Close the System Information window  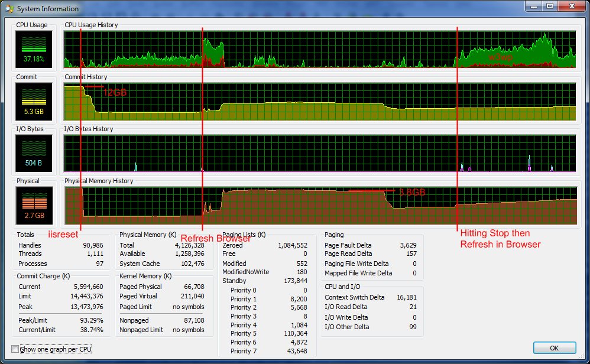[571, 6]
